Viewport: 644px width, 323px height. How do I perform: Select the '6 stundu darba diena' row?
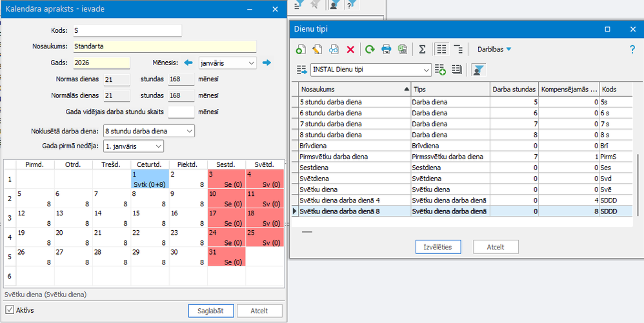pyautogui.click(x=462, y=112)
